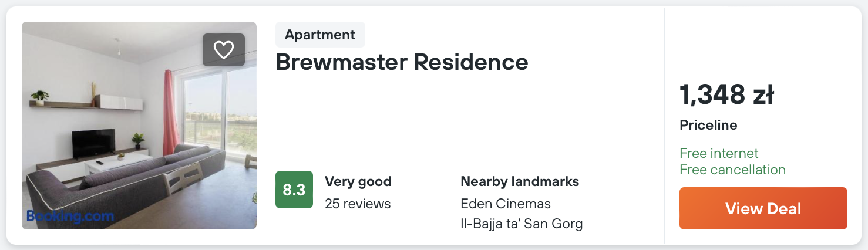
Task: Click the red curtain in the photo
Action: (170, 112)
